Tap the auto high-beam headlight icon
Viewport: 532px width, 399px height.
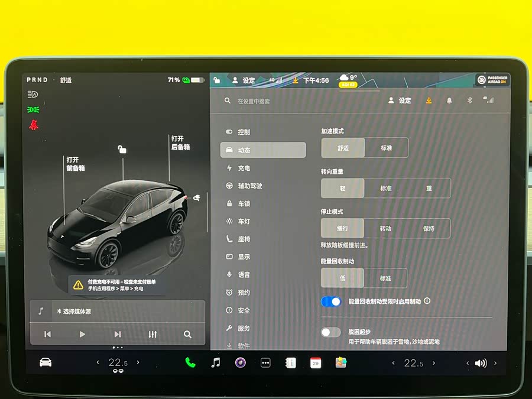tap(33, 94)
